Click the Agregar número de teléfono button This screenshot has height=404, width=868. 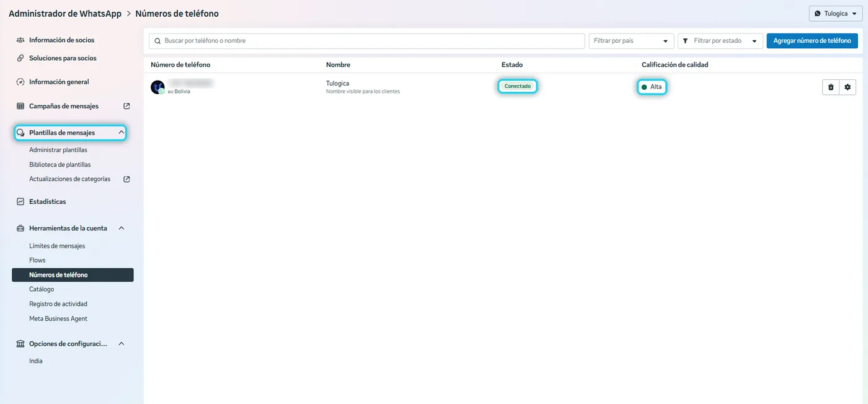click(x=812, y=41)
